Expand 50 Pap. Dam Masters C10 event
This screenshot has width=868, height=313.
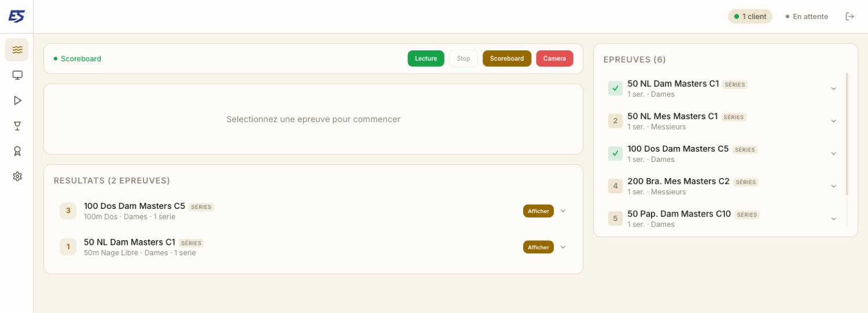[x=834, y=219]
